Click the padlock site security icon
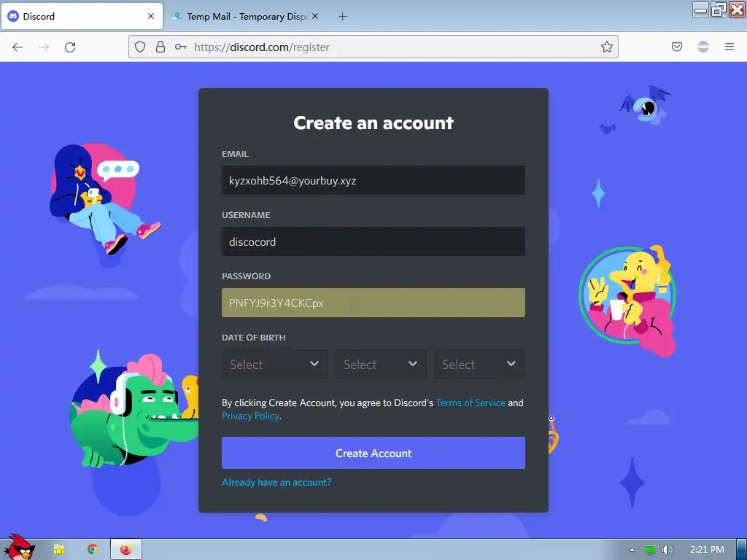 click(x=160, y=47)
